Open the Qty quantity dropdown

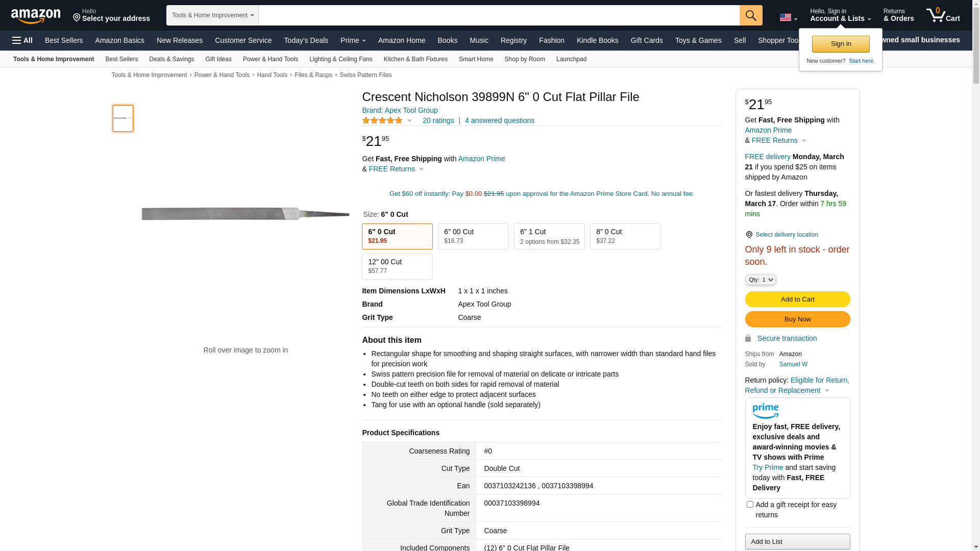tap(760, 280)
